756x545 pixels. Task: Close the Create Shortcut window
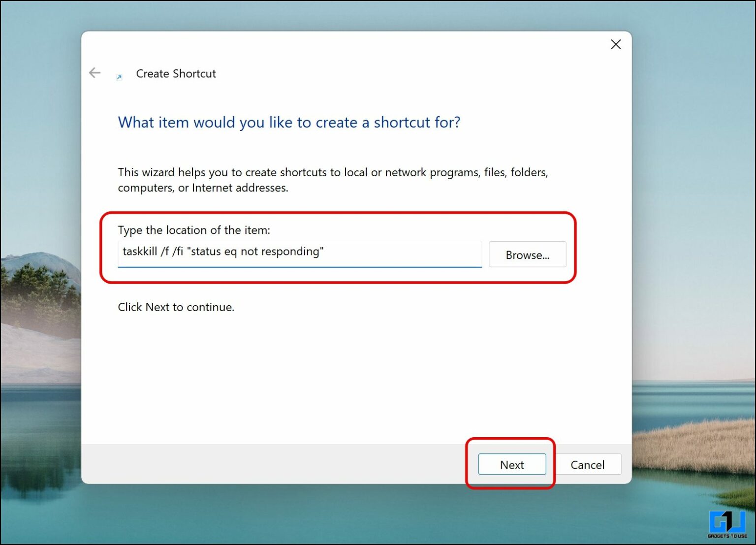615,44
